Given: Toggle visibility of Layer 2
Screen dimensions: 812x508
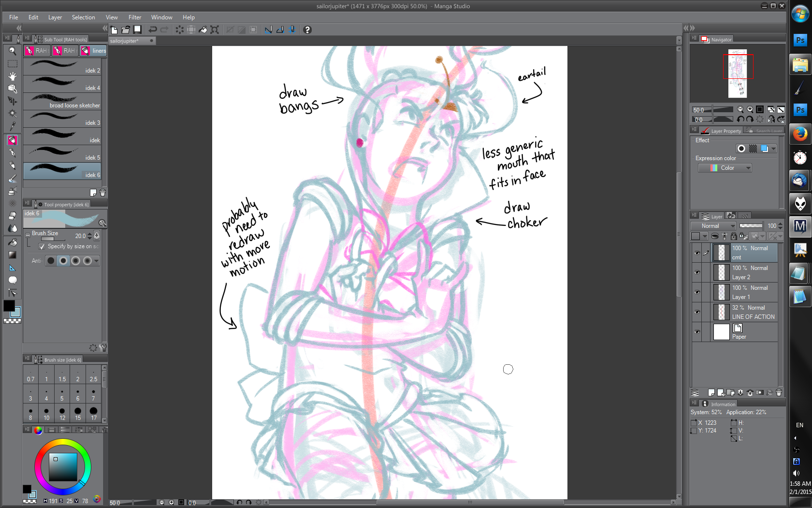Looking at the screenshot, I should 697,272.
